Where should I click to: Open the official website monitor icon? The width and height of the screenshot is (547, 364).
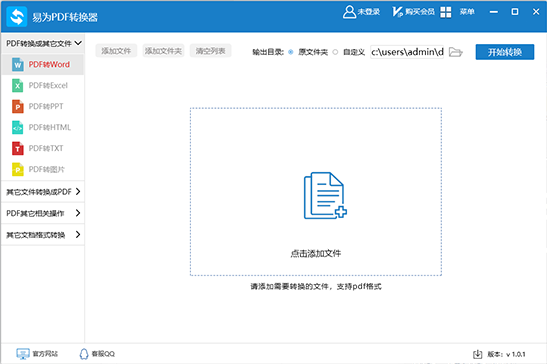(x=23, y=354)
